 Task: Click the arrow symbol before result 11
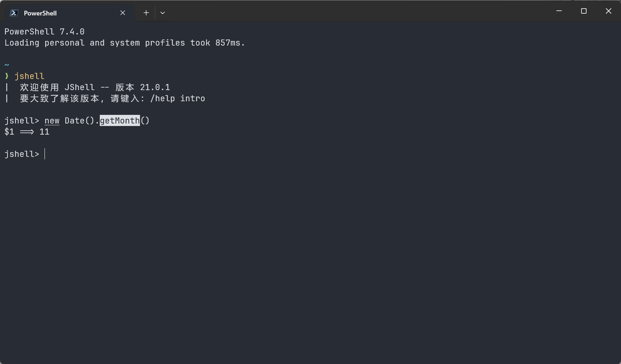(x=27, y=132)
